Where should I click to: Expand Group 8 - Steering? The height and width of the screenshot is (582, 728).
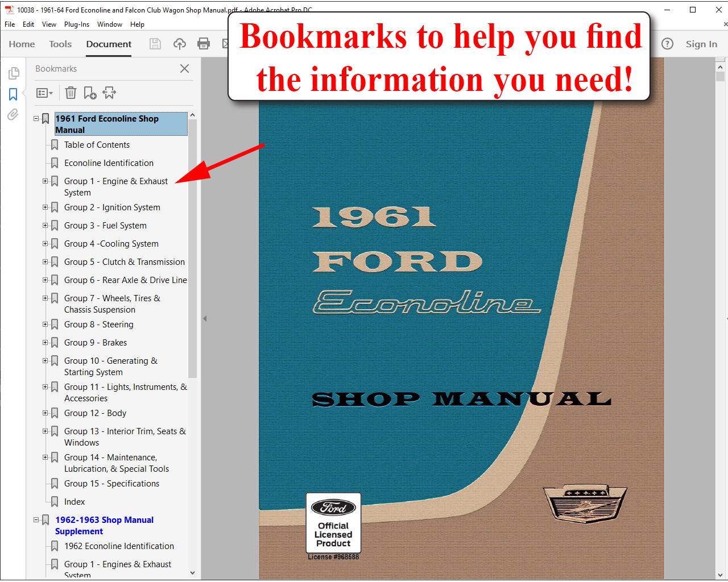click(45, 325)
